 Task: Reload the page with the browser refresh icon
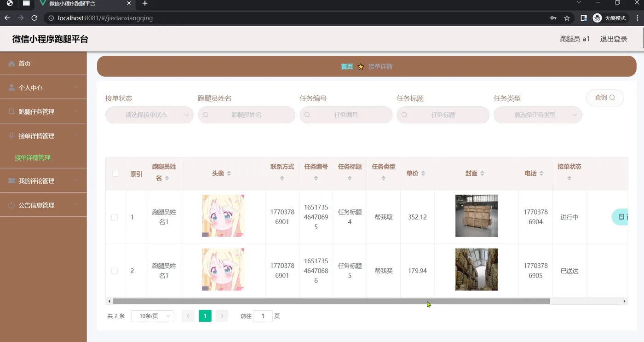coord(34,18)
